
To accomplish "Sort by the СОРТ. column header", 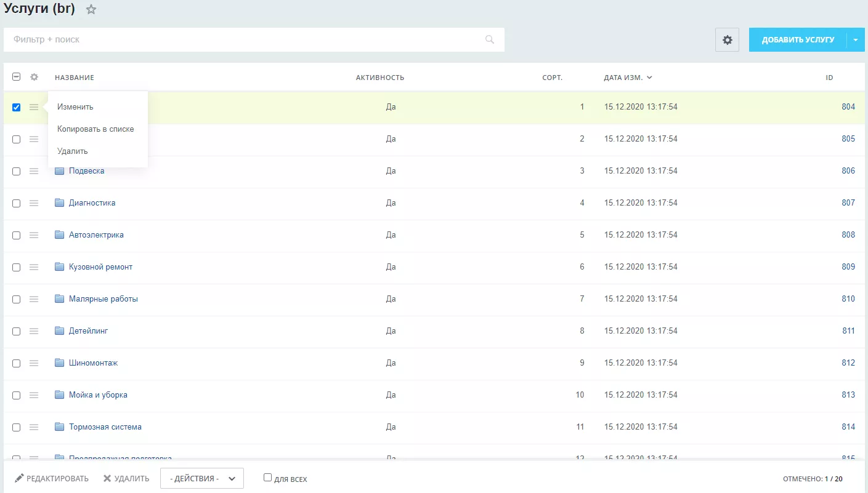I will point(553,78).
